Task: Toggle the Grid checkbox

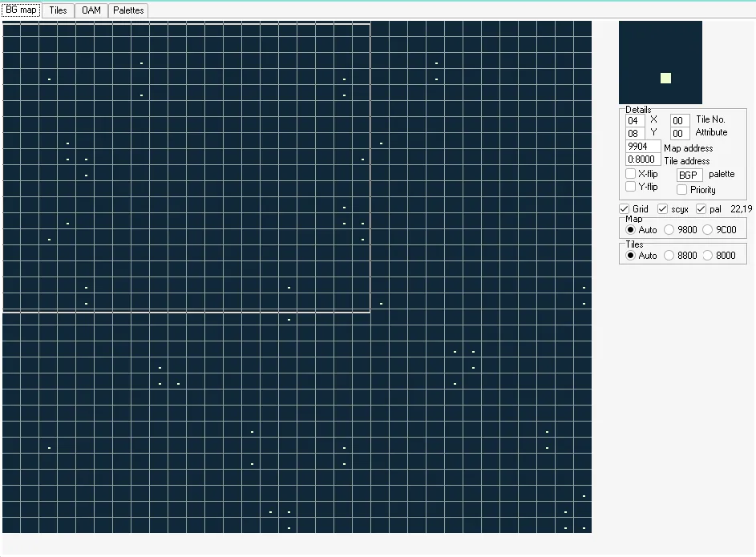Action: point(625,209)
